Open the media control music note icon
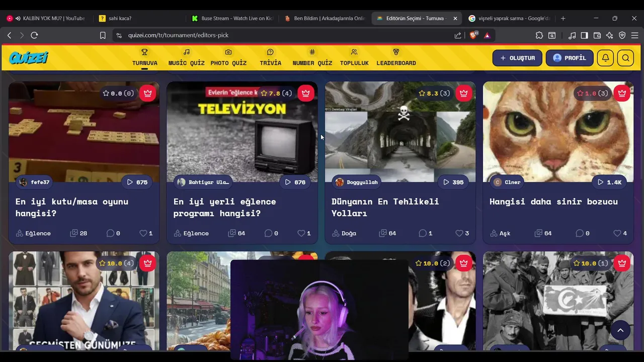Viewport: 644px width, 362px height. coord(572,35)
